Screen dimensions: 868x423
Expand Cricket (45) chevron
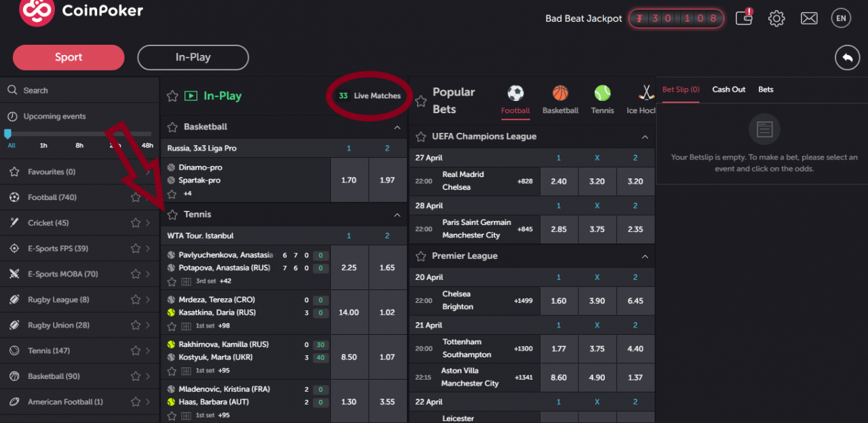point(148,223)
